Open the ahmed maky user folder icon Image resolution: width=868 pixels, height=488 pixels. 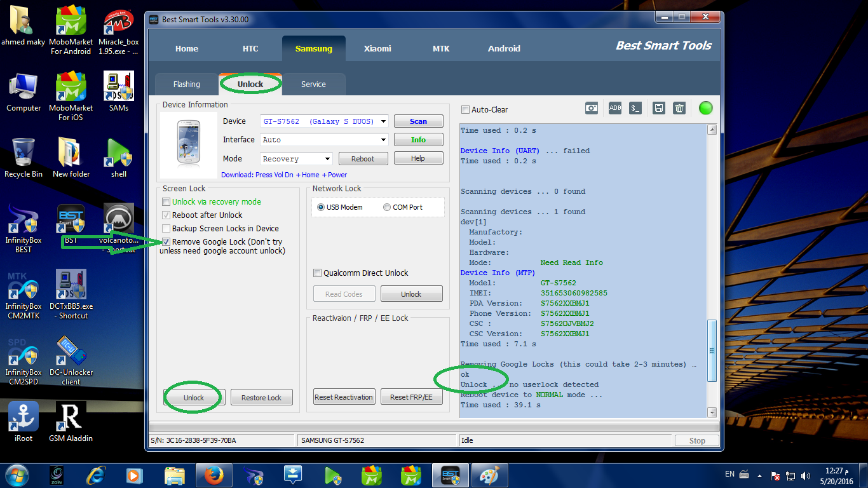pyautogui.click(x=23, y=25)
